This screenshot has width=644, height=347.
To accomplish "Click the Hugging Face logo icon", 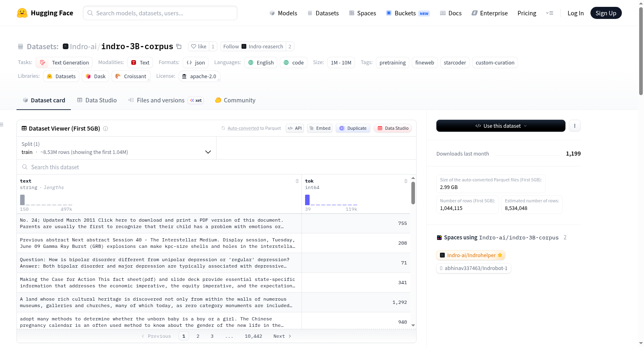I will tap(22, 13).
